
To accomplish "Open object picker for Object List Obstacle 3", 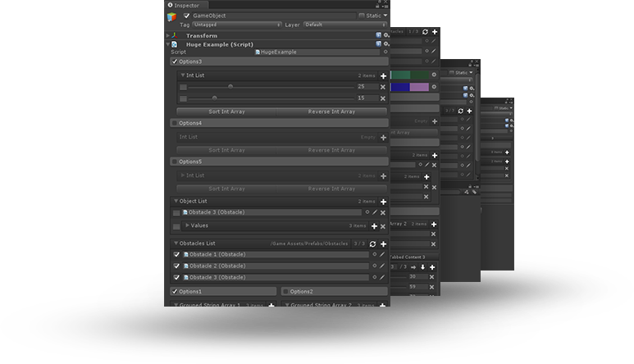I will pyautogui.click(x=367, y=212).
